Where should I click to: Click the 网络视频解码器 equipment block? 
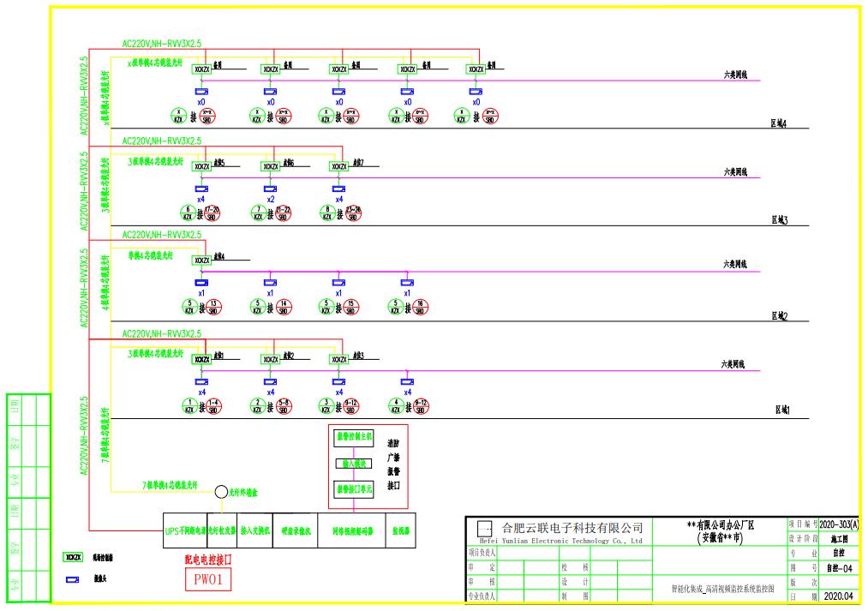point(350,530)
